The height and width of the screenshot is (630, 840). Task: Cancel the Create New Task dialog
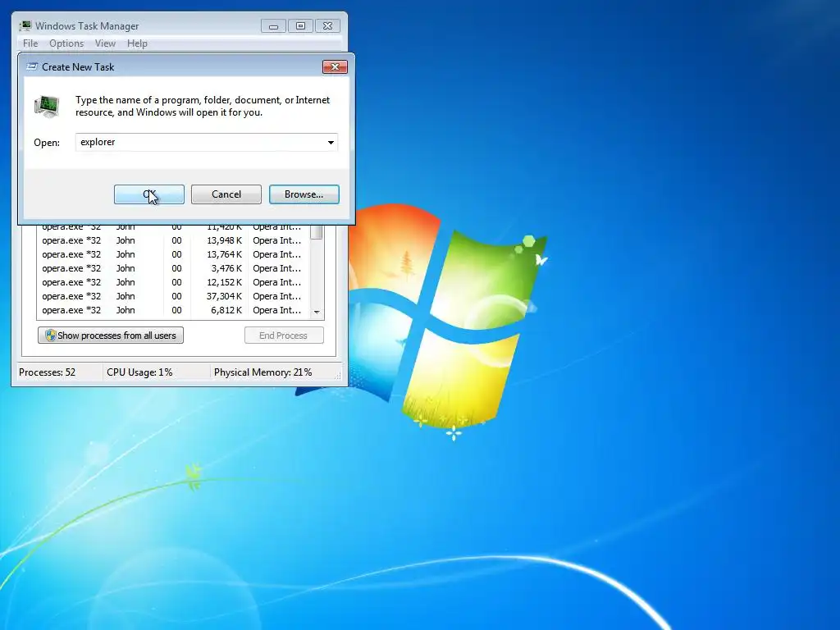[226, 194]
